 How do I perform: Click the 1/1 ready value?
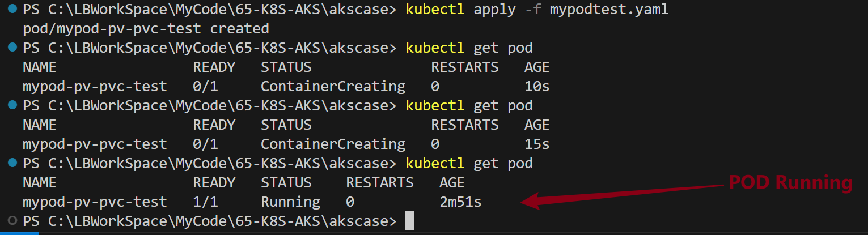coord(205,202)
